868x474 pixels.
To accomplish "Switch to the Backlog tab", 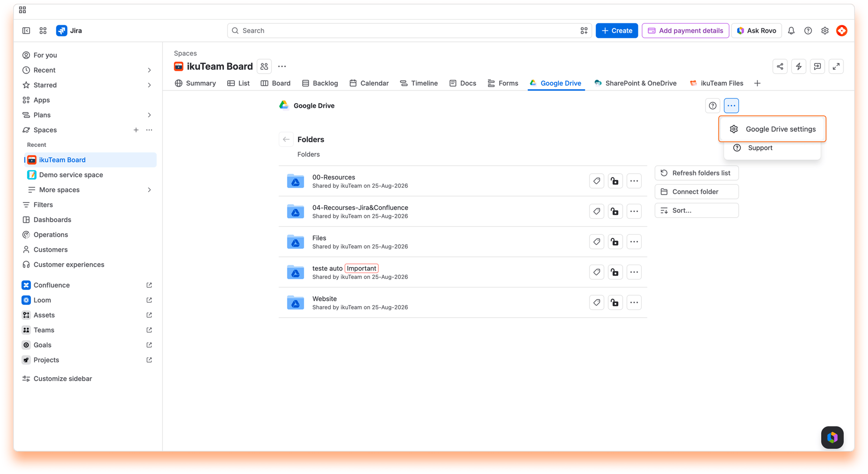I will pyautogui.click(x=320, y=83).
